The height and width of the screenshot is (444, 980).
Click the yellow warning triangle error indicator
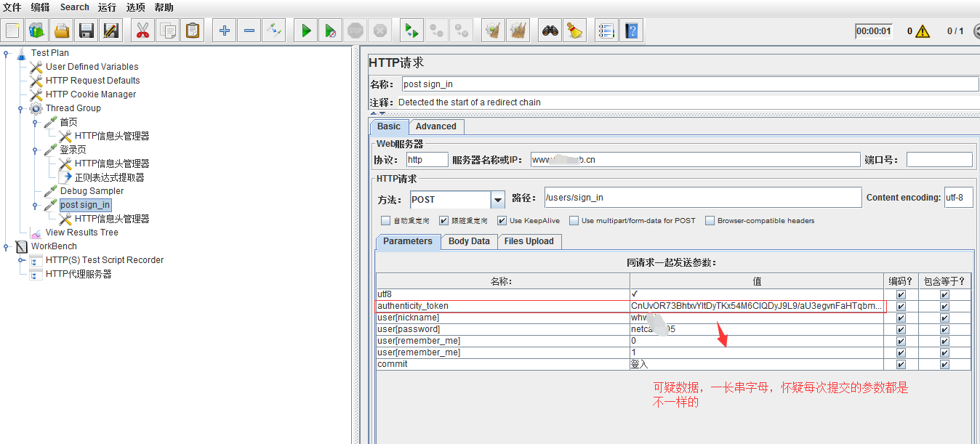(x=923, y=31)
